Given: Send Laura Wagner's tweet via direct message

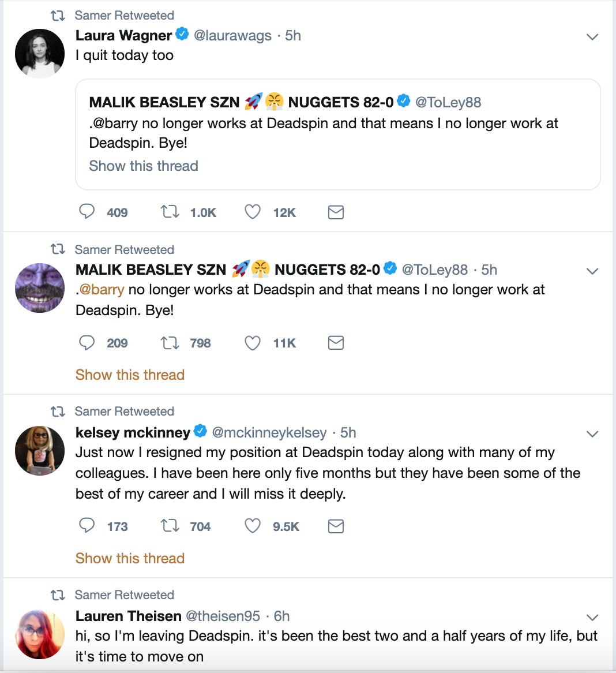Looking at the screenshot, I should (x=336, y=212).
